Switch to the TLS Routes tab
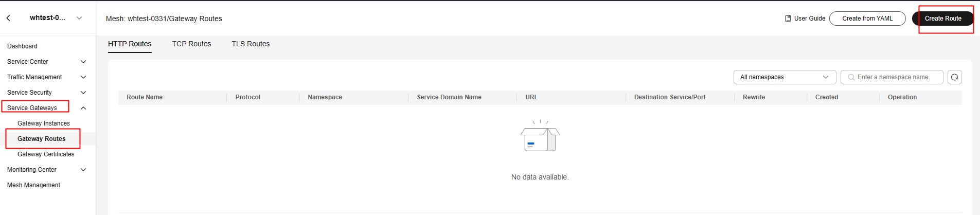The width and height of the screenshot is (980, 215). pos(251,44)
